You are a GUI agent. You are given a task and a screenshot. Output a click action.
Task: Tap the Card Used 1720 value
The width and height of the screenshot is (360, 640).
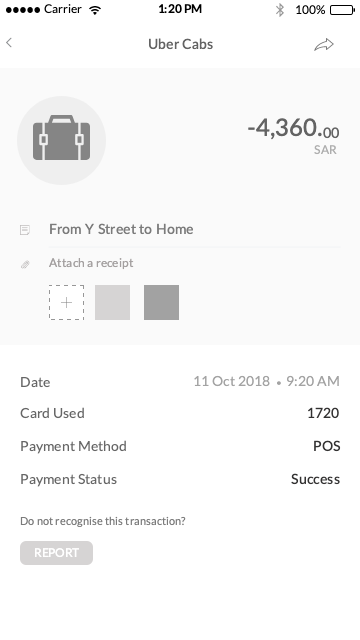[323, 413]
